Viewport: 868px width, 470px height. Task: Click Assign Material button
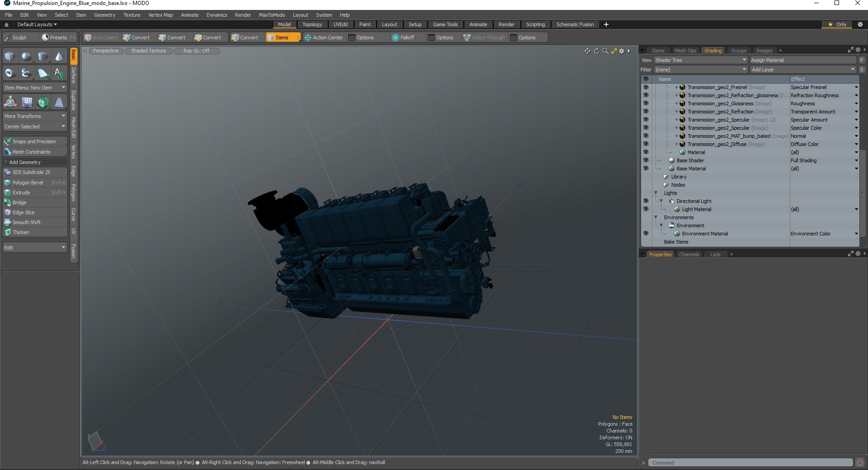click(803, 60)
